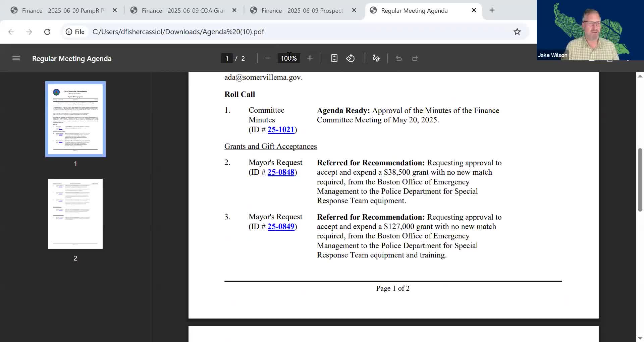Select the draw annotation tool
644x342 pixels.
click(376, 58)
